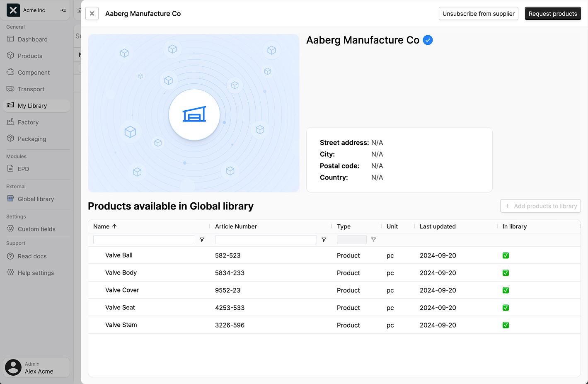The height and width of the screenshot is (384, 588).
Task: Click the Alex Acme avatar icon
Action: (x=13, y=367)
